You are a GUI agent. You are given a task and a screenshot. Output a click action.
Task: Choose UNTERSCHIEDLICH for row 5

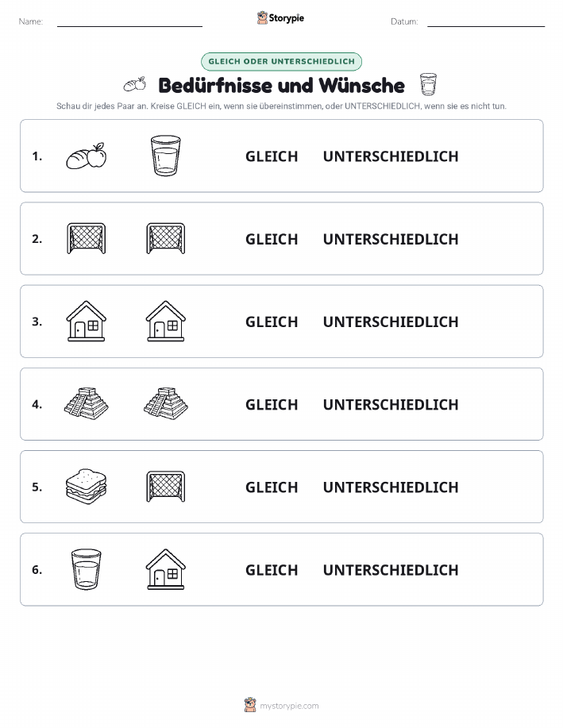coord(391,487)
